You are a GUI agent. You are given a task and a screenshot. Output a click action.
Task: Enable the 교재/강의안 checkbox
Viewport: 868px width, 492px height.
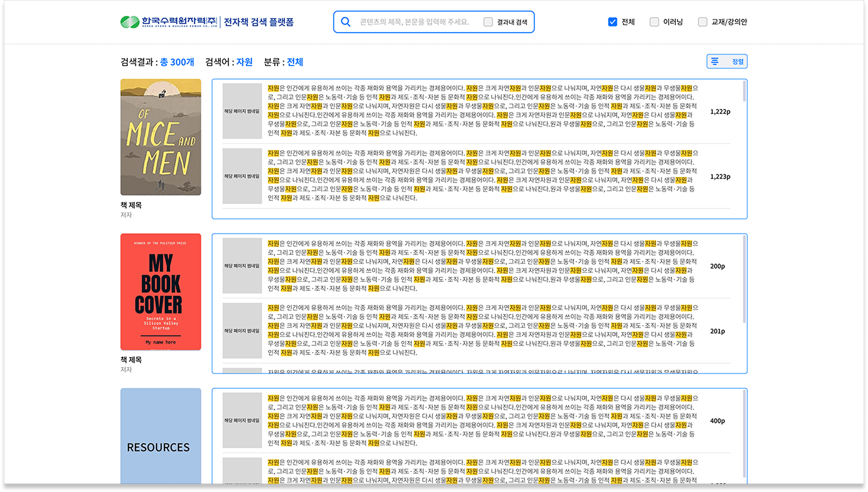click(x=703, y=22)
